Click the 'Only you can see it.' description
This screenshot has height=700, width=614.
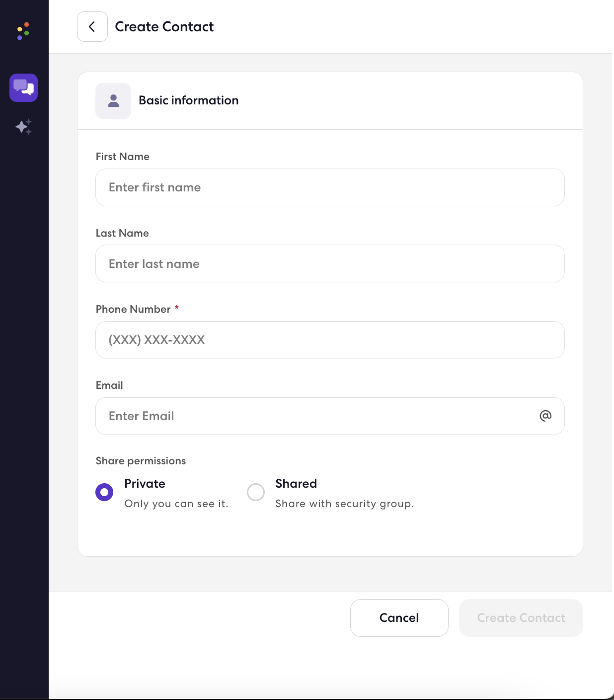click(176, 504)
